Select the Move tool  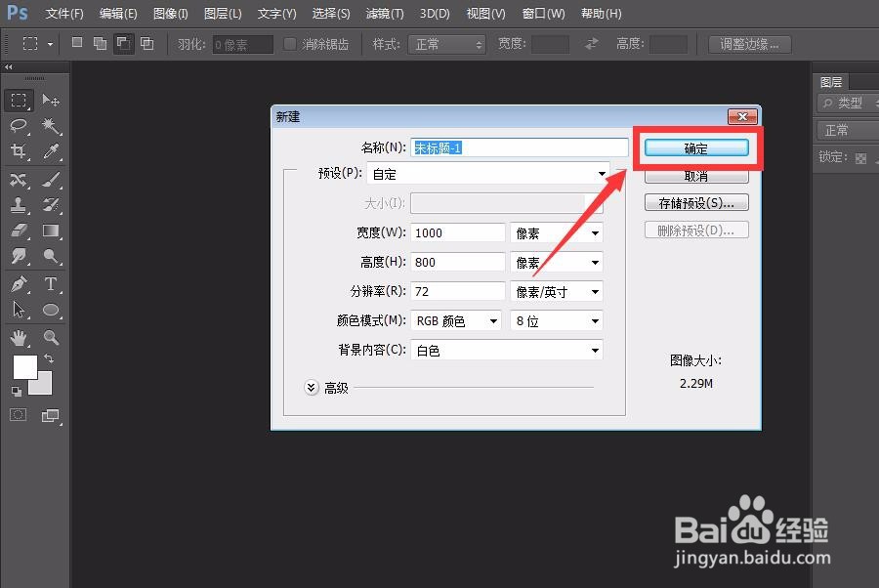pos(51,100)
